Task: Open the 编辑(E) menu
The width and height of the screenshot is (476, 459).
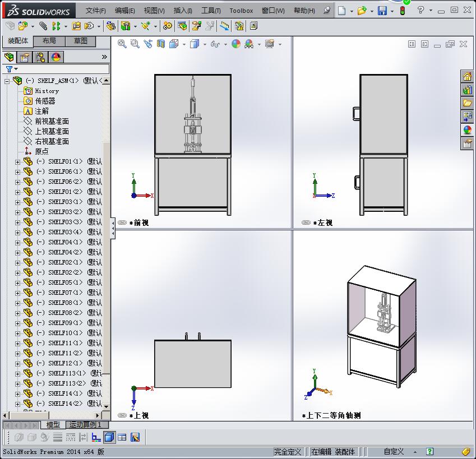Action: [x=125, y=11]
